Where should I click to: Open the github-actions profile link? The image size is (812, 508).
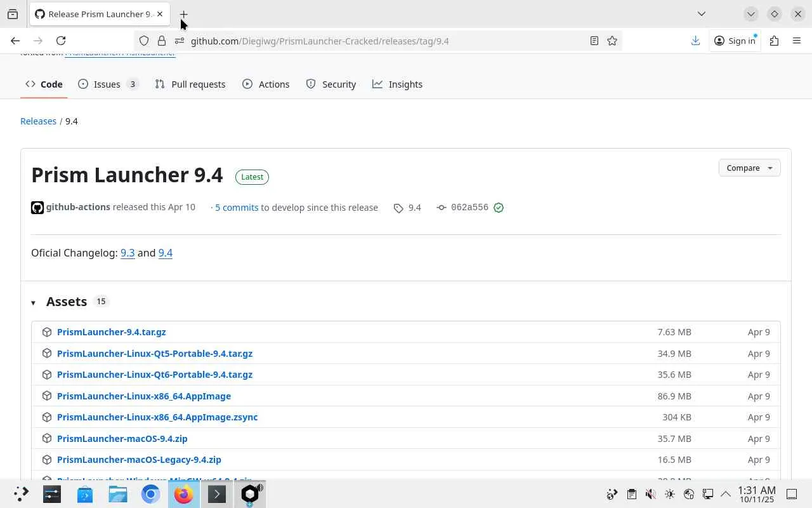click(x=78, y=207)
